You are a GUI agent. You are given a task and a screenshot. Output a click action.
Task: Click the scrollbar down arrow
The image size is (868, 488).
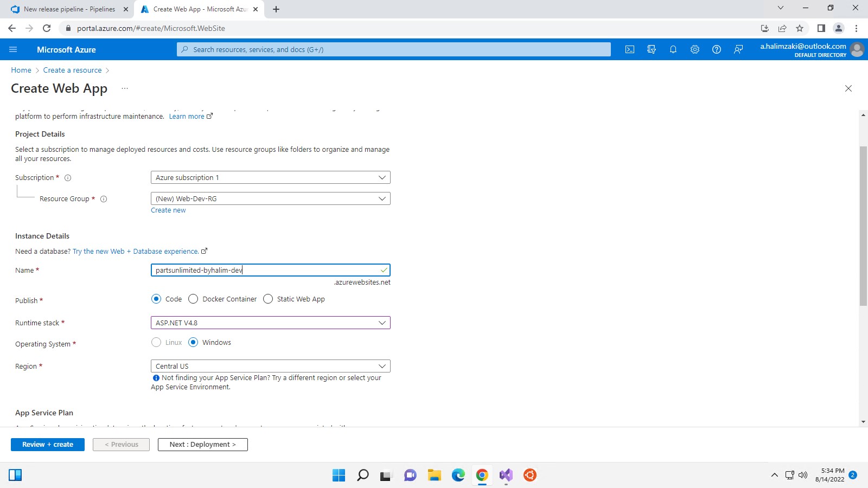point(863,422)
